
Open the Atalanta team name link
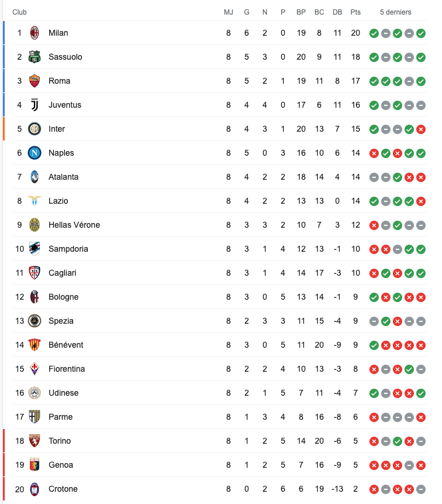tap(63, 177)
